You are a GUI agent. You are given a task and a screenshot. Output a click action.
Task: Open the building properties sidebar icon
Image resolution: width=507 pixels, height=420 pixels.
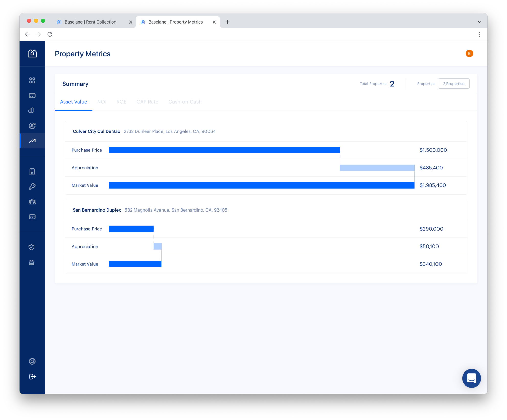click(32, 171)
